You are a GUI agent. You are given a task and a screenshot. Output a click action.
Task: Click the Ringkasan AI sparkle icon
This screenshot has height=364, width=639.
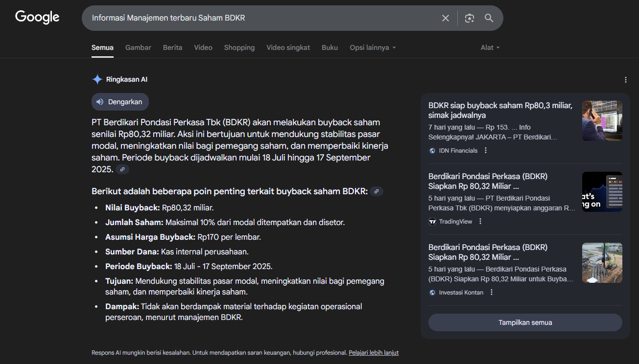click(x=97, y=79)
